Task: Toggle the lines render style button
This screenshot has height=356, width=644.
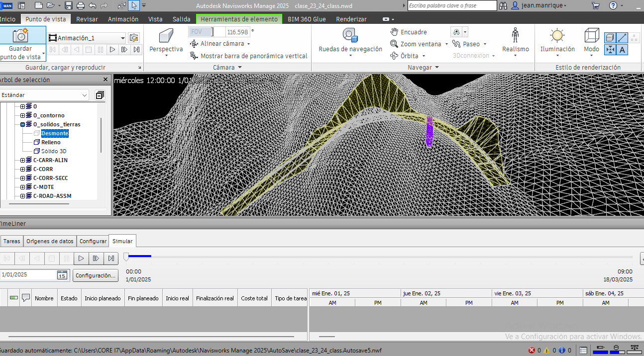Action: click(x=622, y=38)
